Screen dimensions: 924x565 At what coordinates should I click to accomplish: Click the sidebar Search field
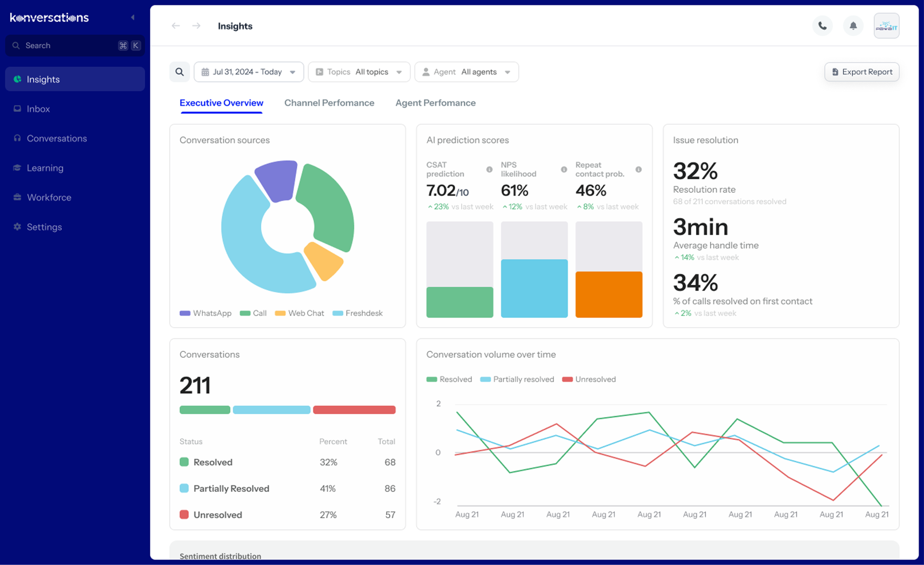tap(71, 46)
